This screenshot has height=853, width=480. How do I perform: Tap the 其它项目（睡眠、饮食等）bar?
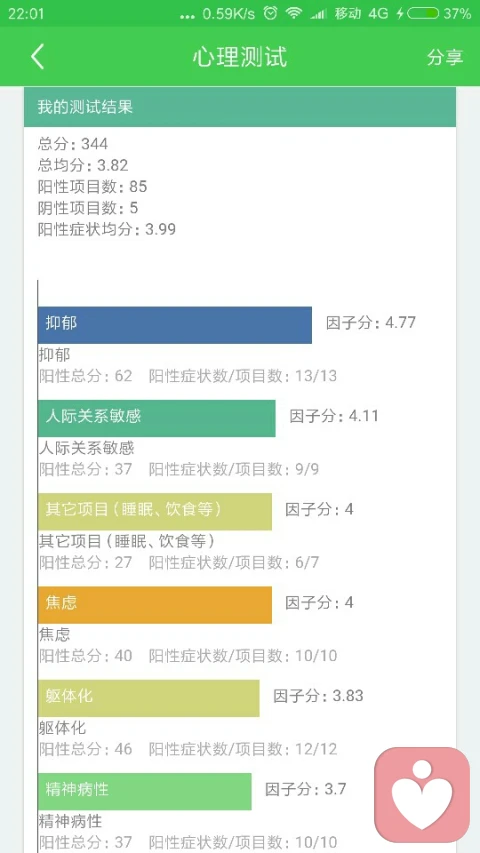[x=155, y=512]
